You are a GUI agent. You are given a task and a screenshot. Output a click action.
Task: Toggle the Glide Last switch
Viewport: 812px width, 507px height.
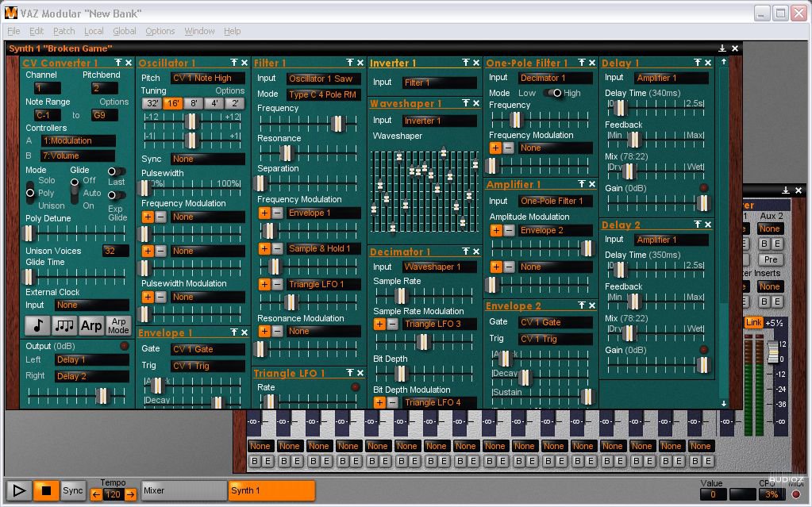click(116, 171)
